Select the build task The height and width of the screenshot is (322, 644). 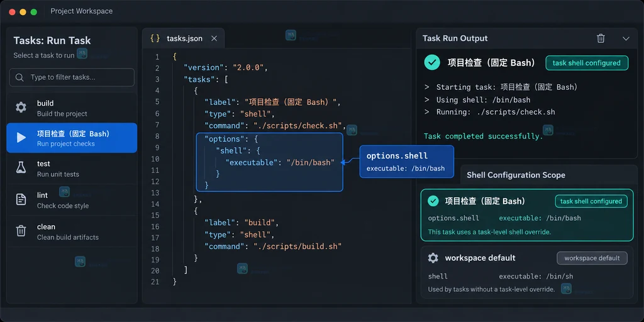point(72,108)
